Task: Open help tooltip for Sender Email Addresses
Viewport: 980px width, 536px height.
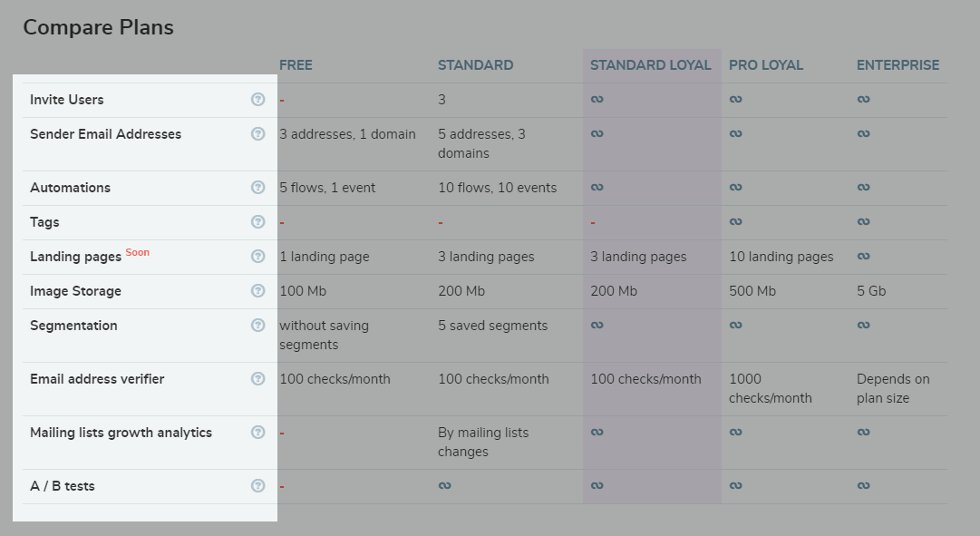Action: pyautogui.click(x=257, y=134)
